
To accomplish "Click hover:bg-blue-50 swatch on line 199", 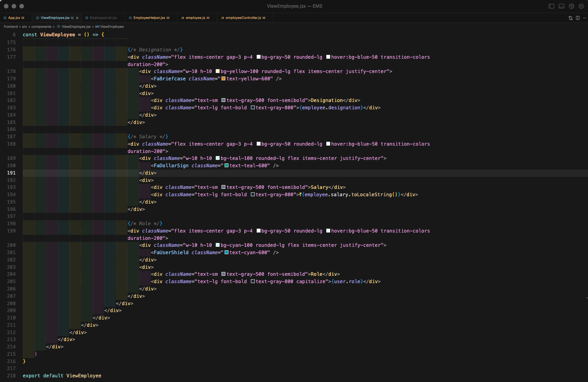I will tap(328, 231).
